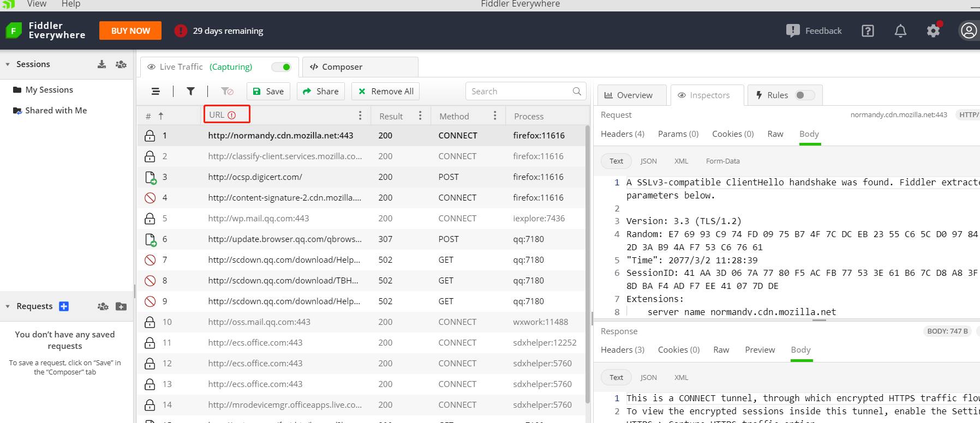
Task: Open the help question mark icon
Action: click(868, 31)
